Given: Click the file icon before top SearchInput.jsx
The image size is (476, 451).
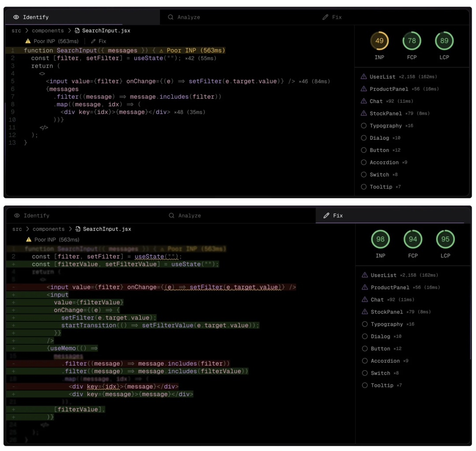Looking at the screenshot, I should pyautogui.click(x=77, y=30).
